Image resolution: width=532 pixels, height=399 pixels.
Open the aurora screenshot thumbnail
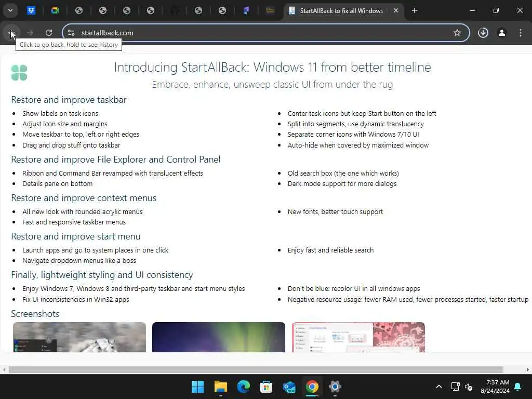(219, 337)
